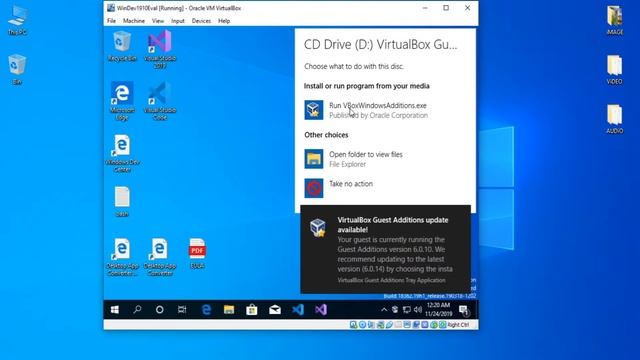Select the Visual Studio 2019 desktop shortcut

[x=160, y=49]
